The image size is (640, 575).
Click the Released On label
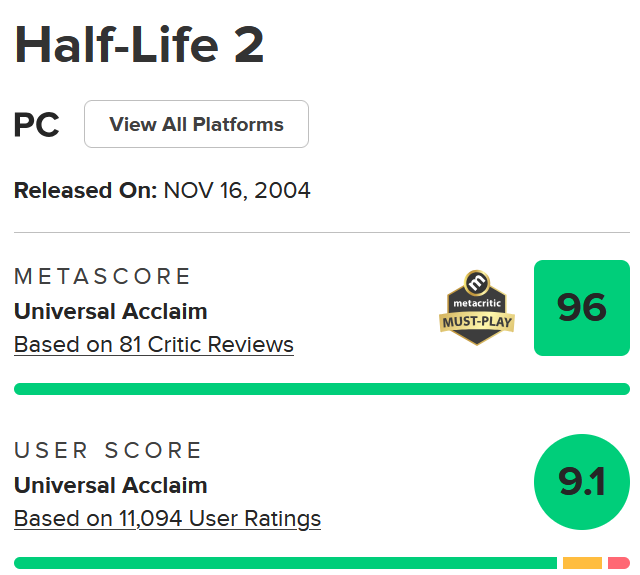[x=85, y=191]
